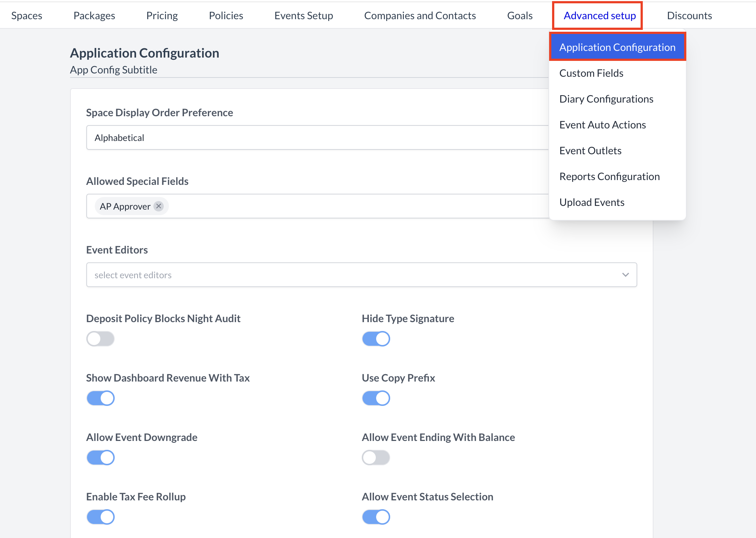Viewport: 756px width, 538px height.
Task: Open the Event Editors dropdown chevron
Action: (625, 275)
